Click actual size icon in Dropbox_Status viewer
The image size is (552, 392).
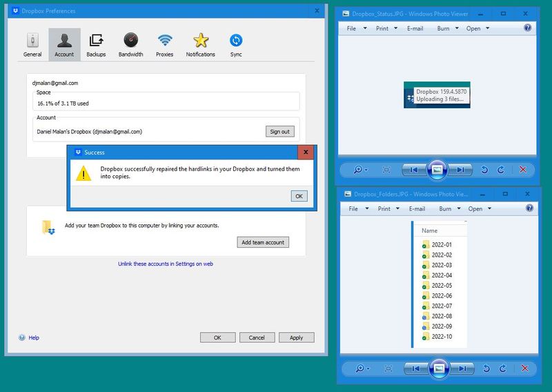click(x=386, y=170)
